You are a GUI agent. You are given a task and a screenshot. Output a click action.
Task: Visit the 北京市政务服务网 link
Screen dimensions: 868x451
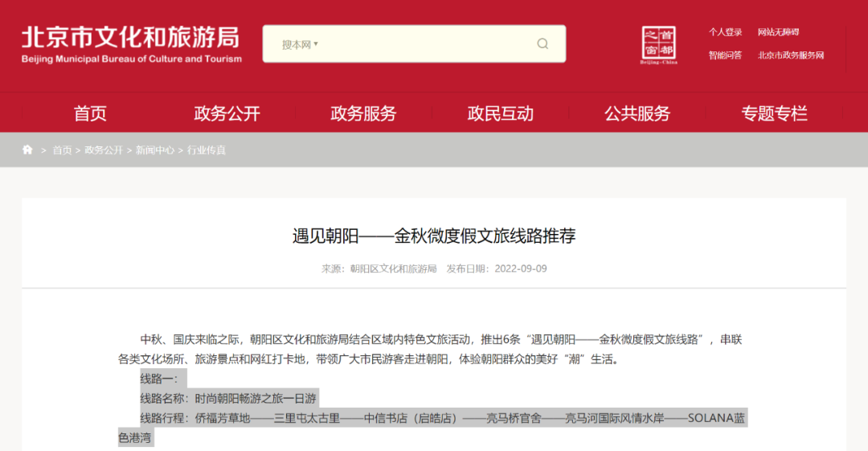(791, 55)
